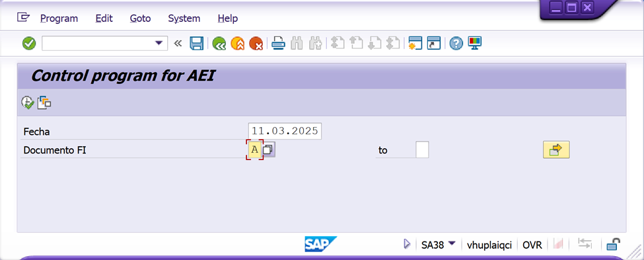Viewport: 644px width, 260px height.
Task: Expand status bar with triangle icon
Action: pyautogui.click(x=407, y=244)
